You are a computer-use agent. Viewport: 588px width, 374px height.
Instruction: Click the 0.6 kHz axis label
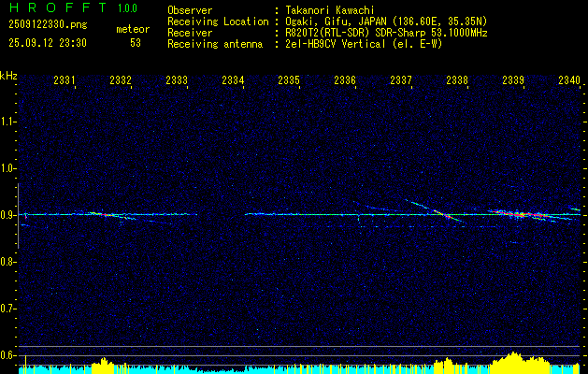click(7, 355)
